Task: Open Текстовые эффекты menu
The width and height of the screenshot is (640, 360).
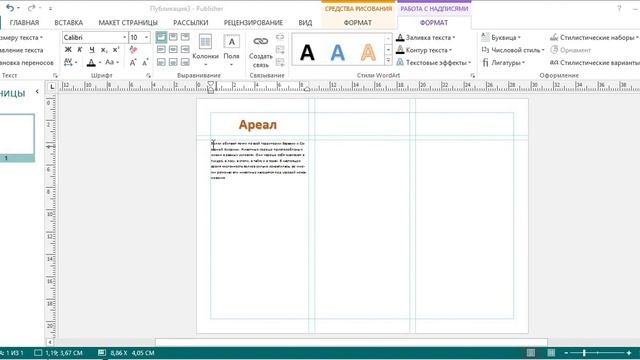Action: (x=433, y=62)
